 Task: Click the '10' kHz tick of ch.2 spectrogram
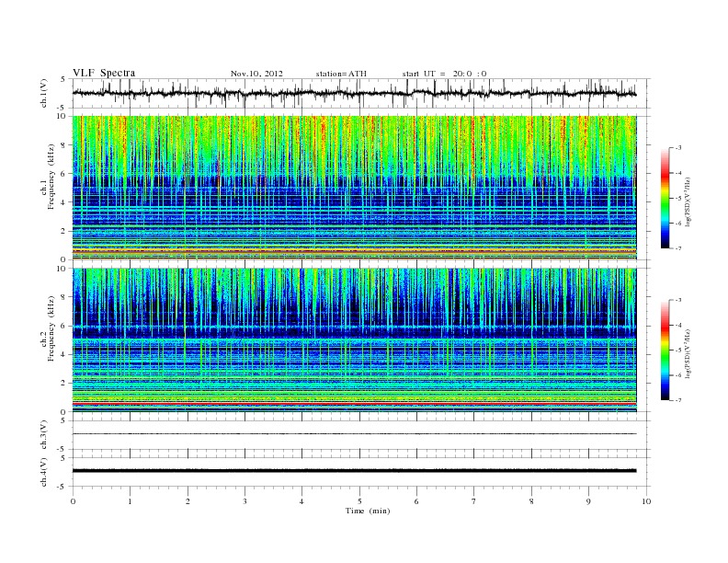[62, 269]
